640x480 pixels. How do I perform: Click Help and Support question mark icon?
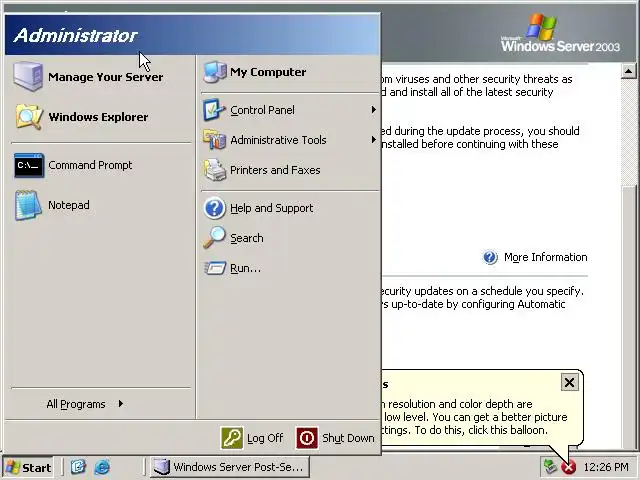pyautogui.click(x=214, y=208)
